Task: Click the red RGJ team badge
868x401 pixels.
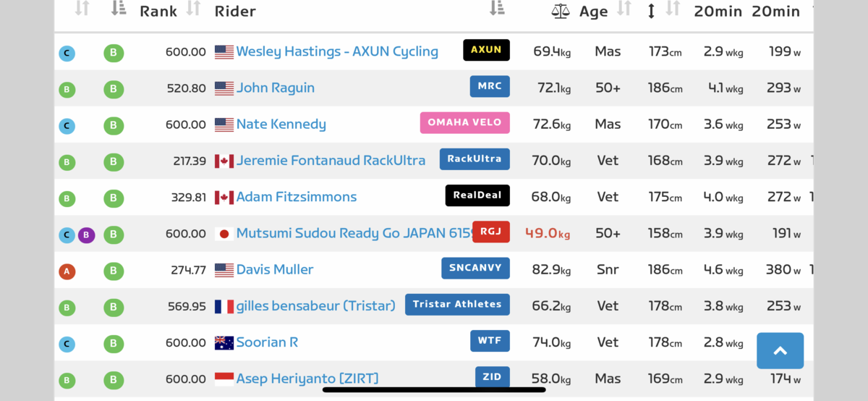Action: click(491, 232)
